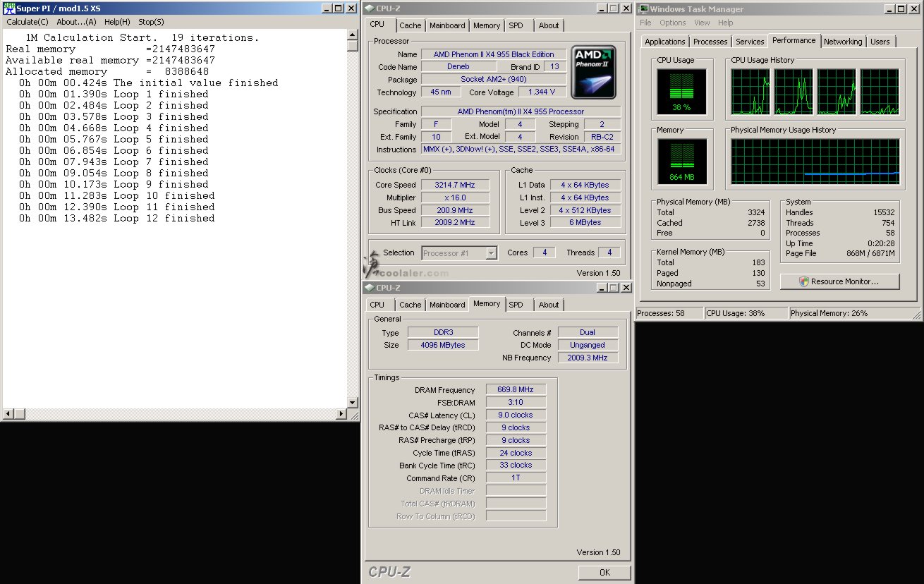The width and height of the screenshot is (924, 584).
Task: Click the Multiplier value x 16.0
Action: (x=454, y=197)
